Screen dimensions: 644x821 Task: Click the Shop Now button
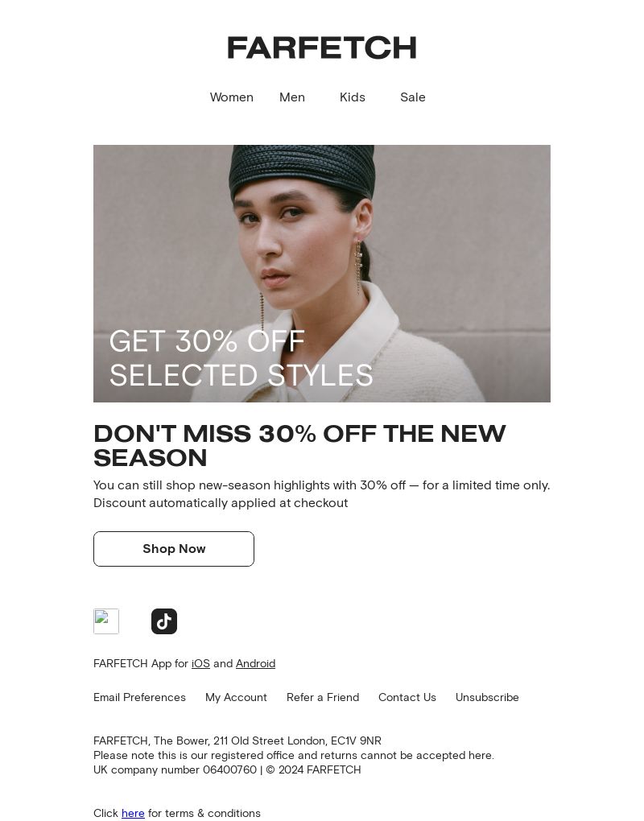click(x=174, y=549)
